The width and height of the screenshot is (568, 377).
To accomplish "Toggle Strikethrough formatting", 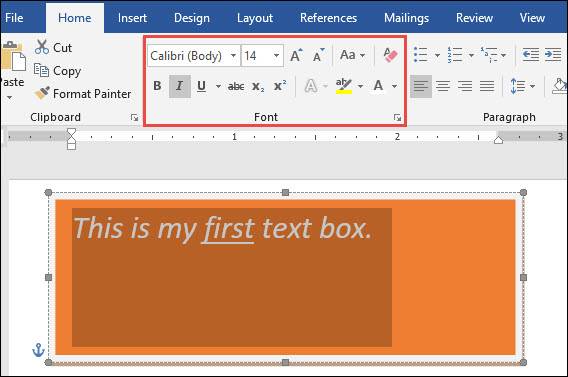I will click(236, 86).
